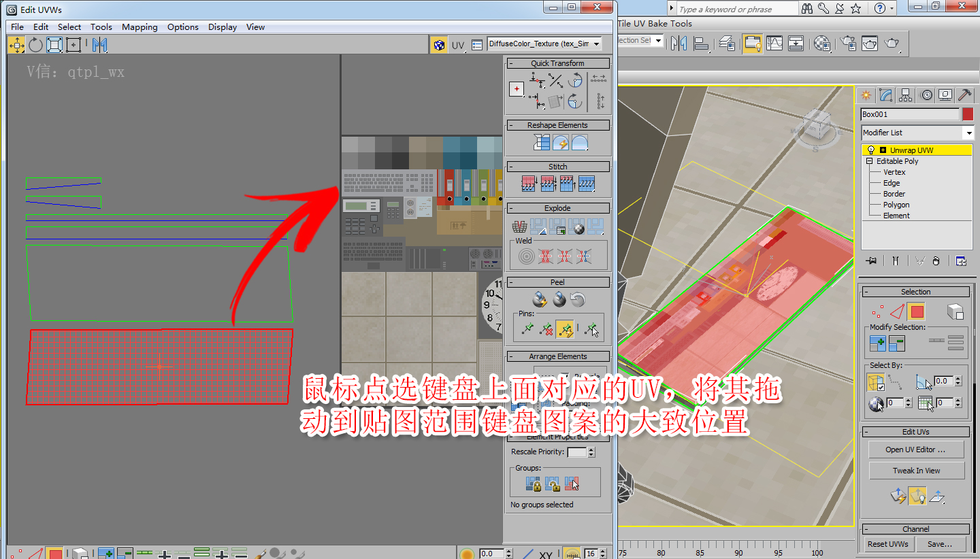This screenshot has height=559, width=980.
Task: Open the Tools menu in Edit UVWs
Action: (x=101, y=27)
